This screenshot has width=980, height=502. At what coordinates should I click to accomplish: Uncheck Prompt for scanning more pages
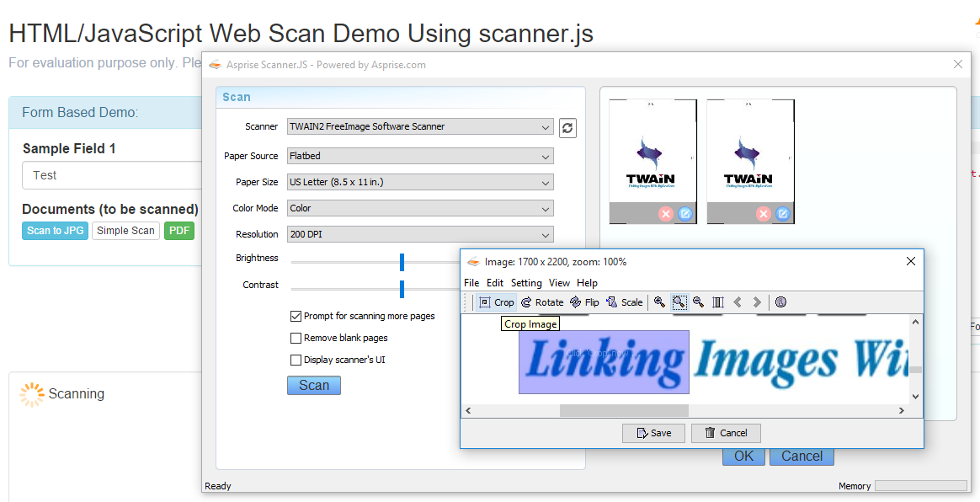(x=296, y=317)
